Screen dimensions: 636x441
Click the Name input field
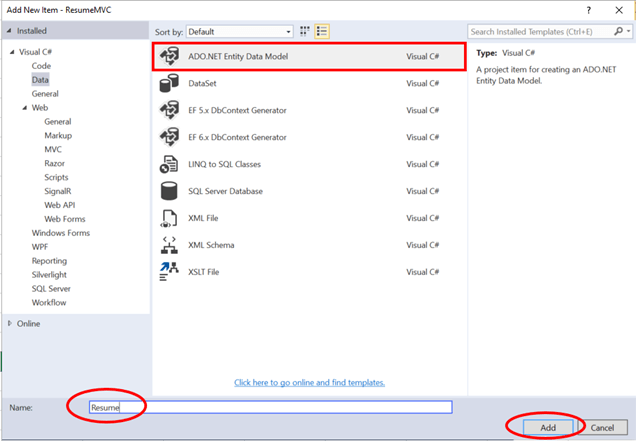coord(271,407)
